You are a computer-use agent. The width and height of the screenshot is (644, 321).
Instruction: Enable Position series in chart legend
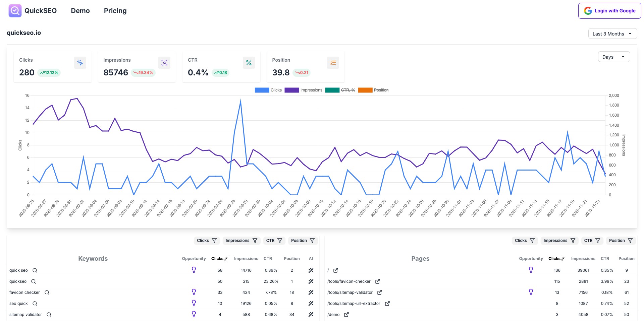tap(373, 90)
